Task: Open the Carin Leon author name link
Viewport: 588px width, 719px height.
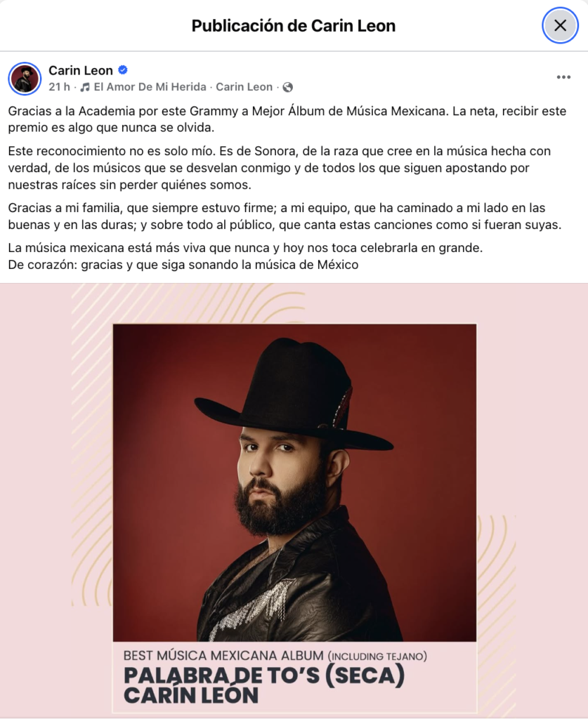Action: tap(81, 70)
